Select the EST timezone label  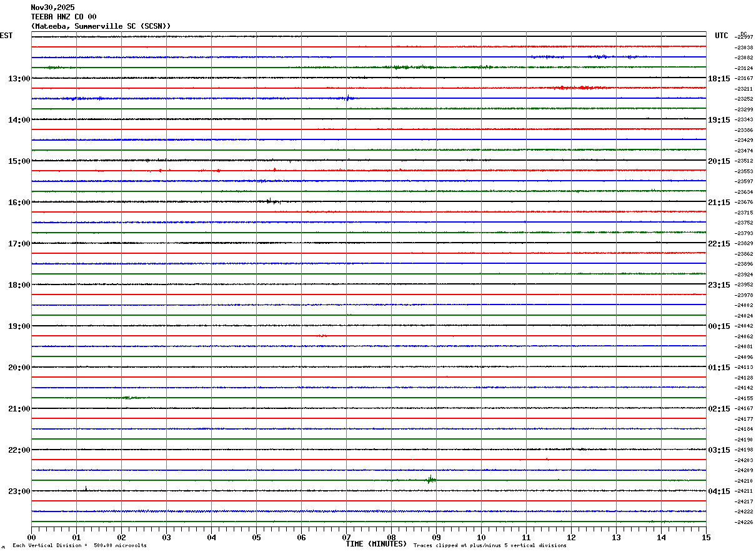click(6, 36)
